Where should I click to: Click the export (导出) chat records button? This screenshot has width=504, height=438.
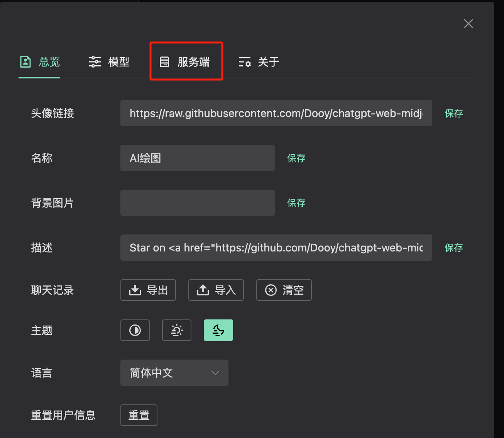(x=148, y=290)
